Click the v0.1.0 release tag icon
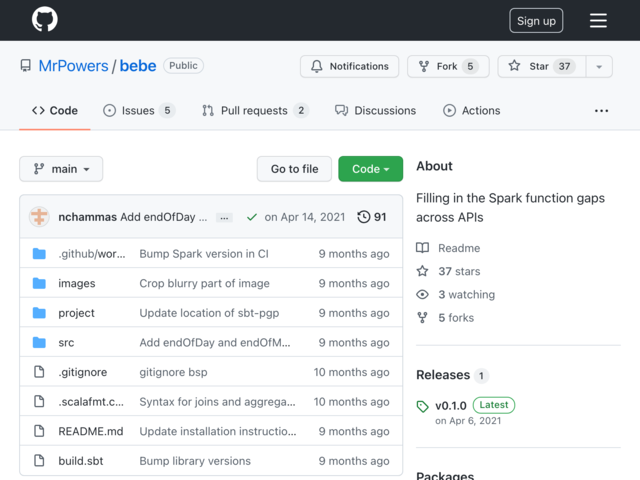 (x=422, y=406)
